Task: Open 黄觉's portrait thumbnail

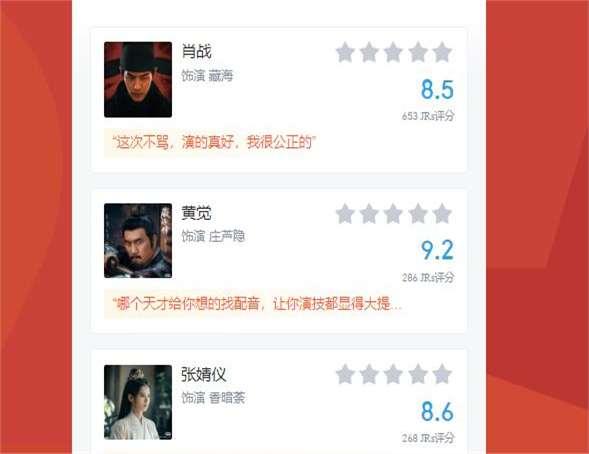Action: [138, 241]
